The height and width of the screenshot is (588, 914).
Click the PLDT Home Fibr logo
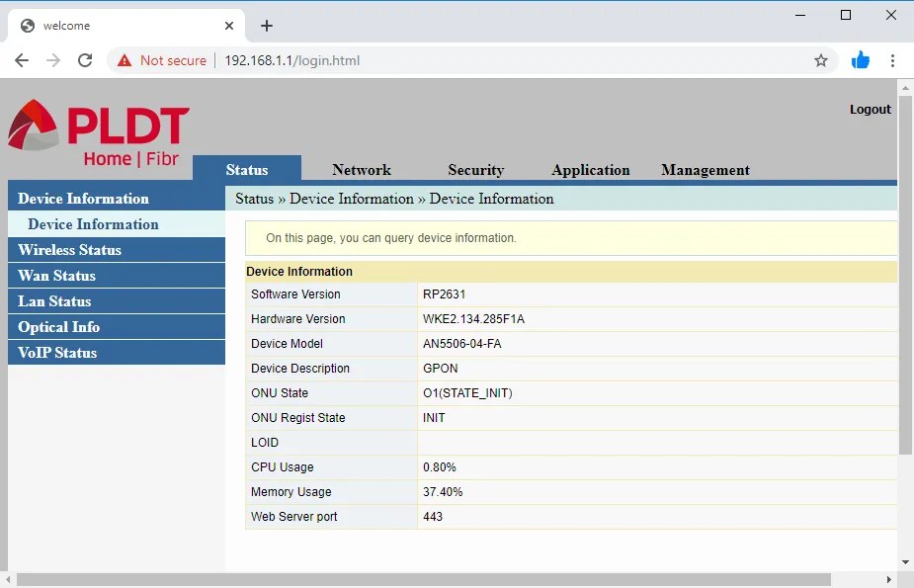point(96,128)
